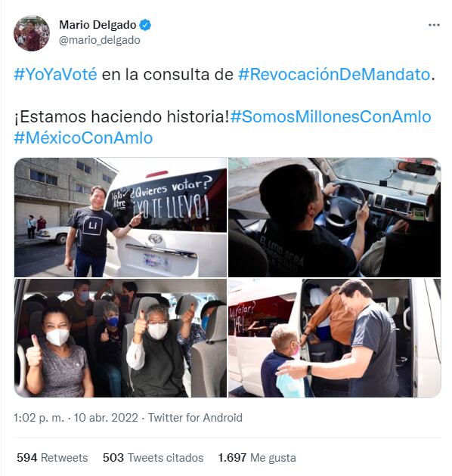Show the 1.697 Me gusta list

click(257, 458)
